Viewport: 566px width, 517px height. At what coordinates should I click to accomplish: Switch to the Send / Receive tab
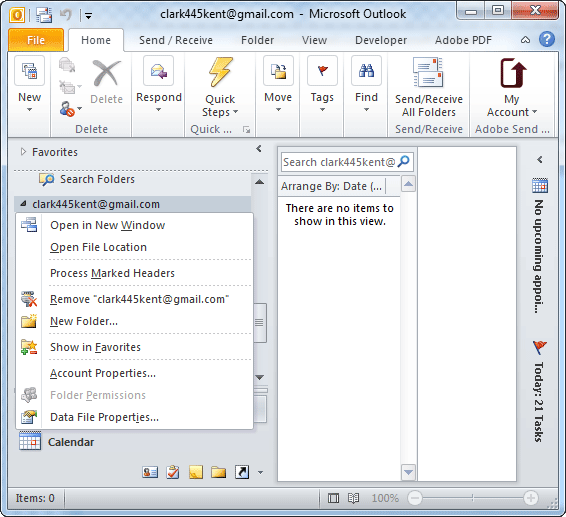(x=176, y=40)
